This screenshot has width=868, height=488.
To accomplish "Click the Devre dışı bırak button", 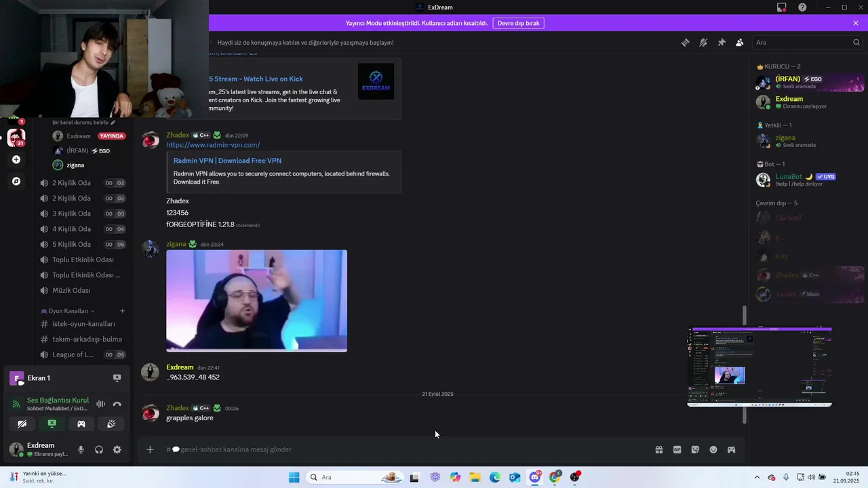I will [518, 23].
